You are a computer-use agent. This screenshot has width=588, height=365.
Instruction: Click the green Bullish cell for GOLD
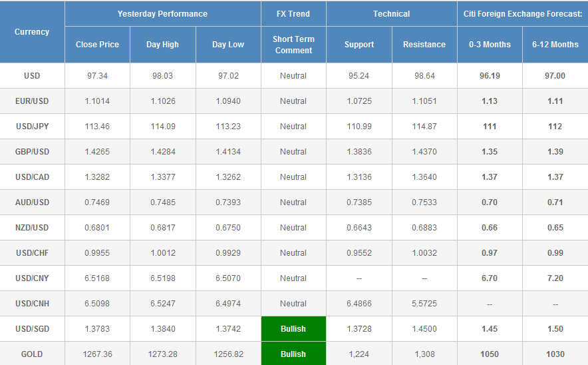click(293, 354)
